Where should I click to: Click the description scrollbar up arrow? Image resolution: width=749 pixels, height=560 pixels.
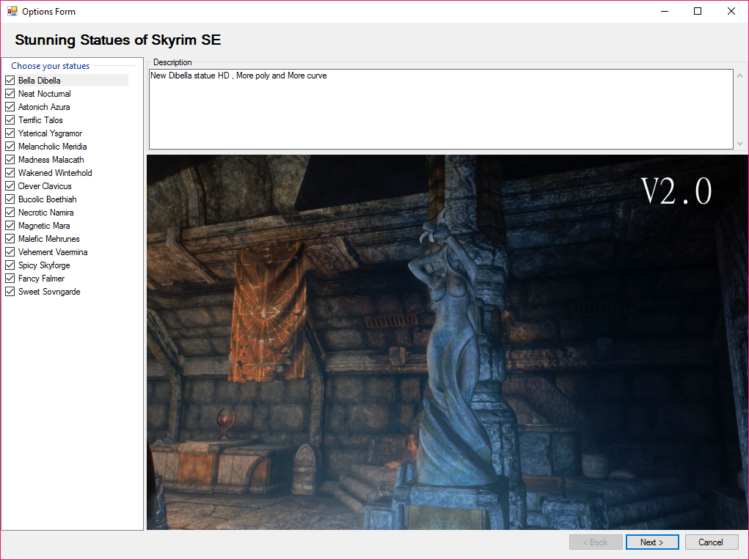[739, 76]
